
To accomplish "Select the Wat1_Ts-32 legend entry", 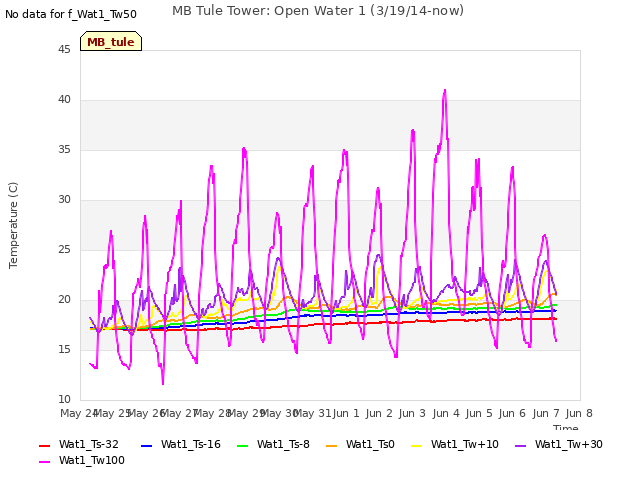I will (x=79, y=444).
